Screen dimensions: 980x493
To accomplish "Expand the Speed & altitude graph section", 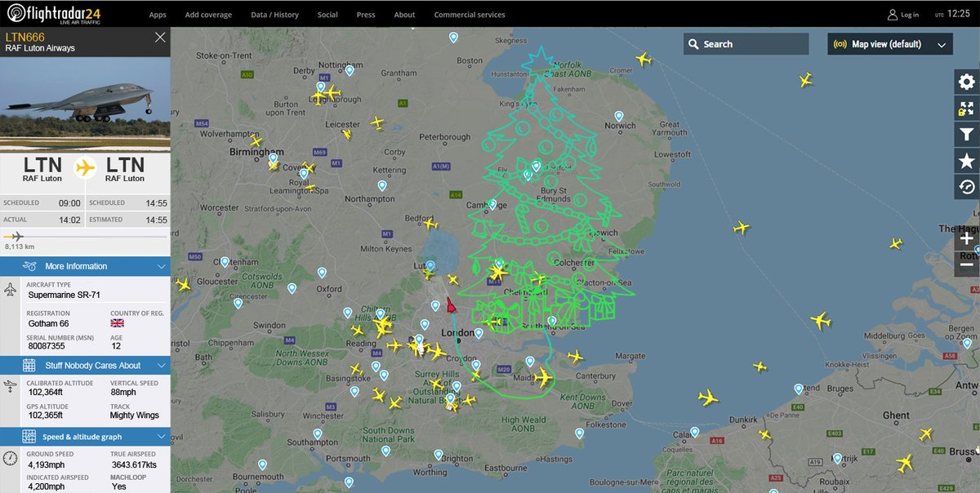I will [x=85, y=436].
